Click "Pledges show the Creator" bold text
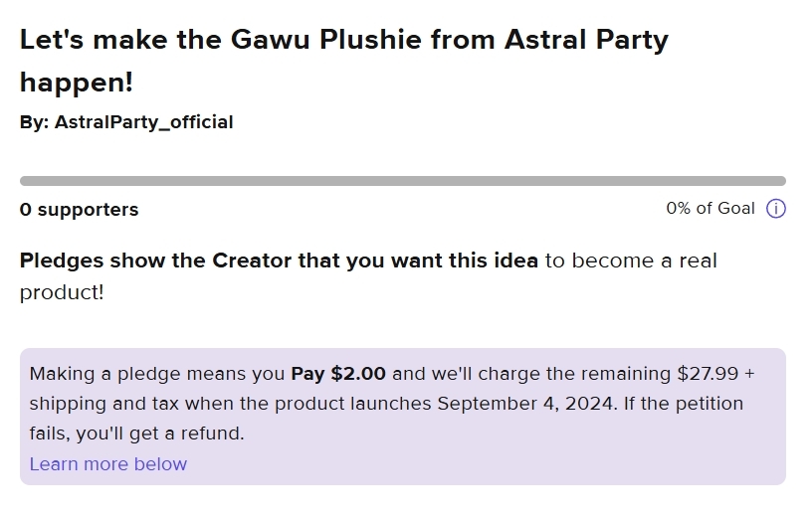Screen dimensions: 812x521 coord(155,260)
